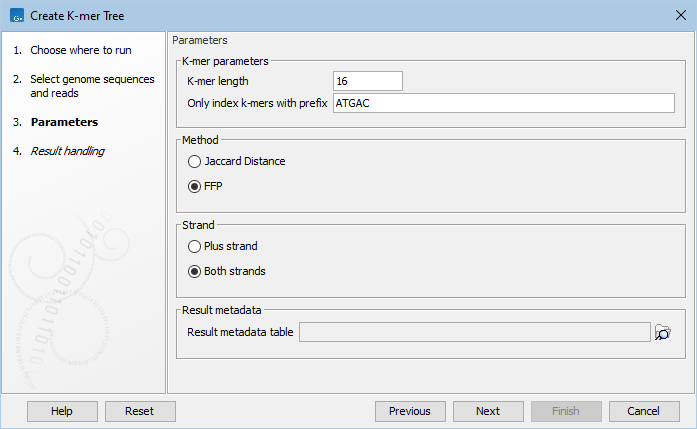Image resolution: width=697 pixels, height=429 pixels.
Task: Click the Result metadata table text field
Action: click(475, 333)
